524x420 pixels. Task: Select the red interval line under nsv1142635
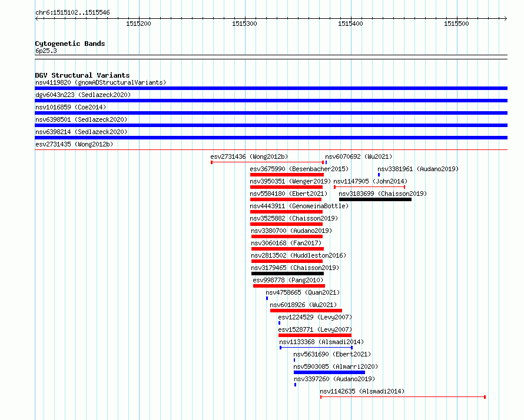tap(403, 397)
